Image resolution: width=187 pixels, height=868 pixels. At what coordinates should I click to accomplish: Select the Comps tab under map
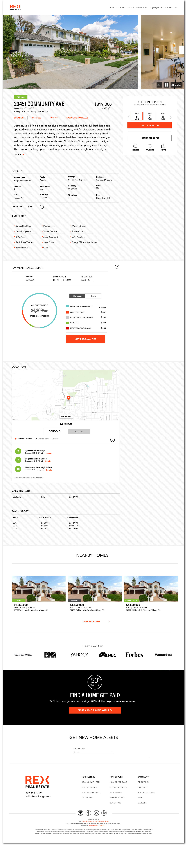(79, 432)
